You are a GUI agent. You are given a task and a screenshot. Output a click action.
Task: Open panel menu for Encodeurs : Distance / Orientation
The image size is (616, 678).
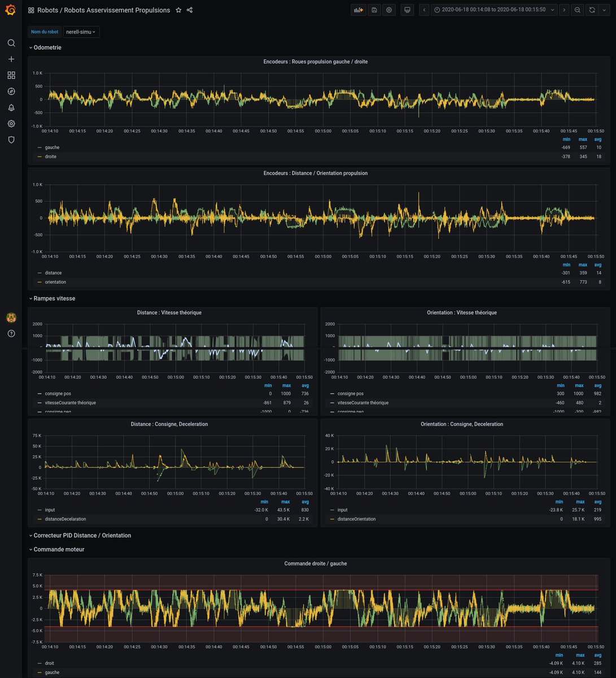[x=315, y=173]
